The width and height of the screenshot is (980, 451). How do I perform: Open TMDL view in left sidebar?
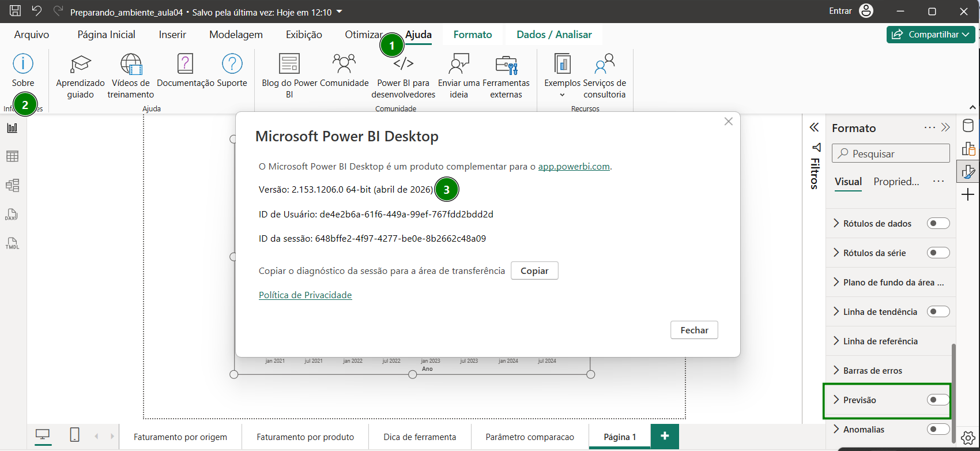click(12, 243)
